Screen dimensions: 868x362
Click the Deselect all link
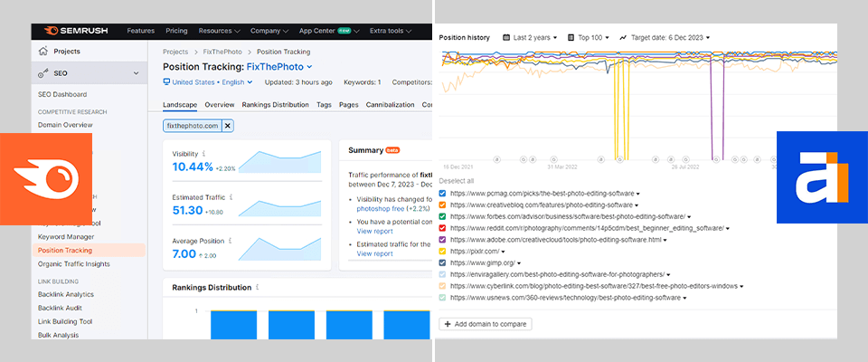pyautogui.click(x=454, y=181)
